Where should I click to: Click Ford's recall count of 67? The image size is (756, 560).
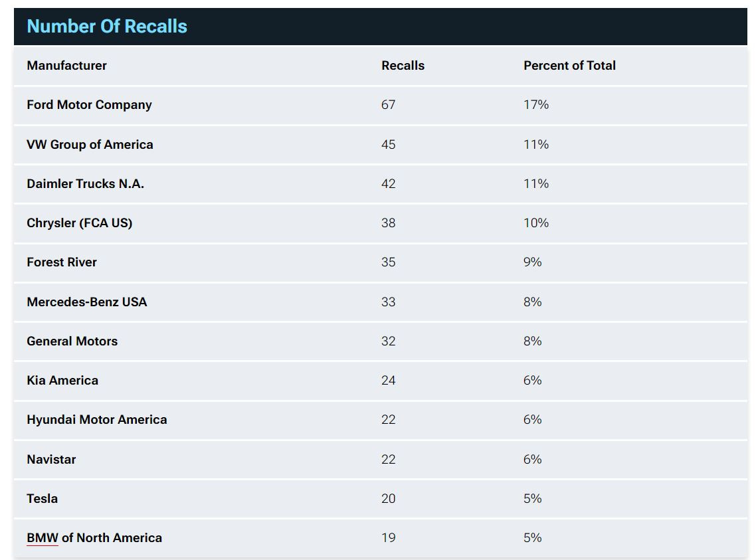click(x=388, y=105)
